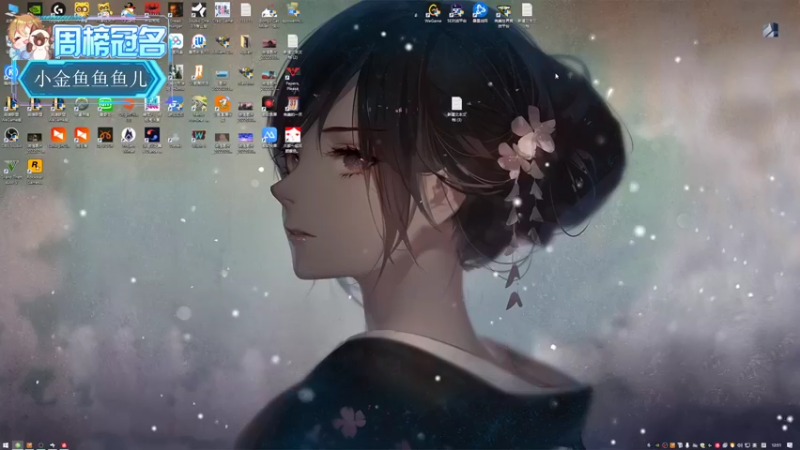Launch the orange letter J shortcut
Image resolution: width=800 pixels, height=450 pixels.
[x=198, y=72]
